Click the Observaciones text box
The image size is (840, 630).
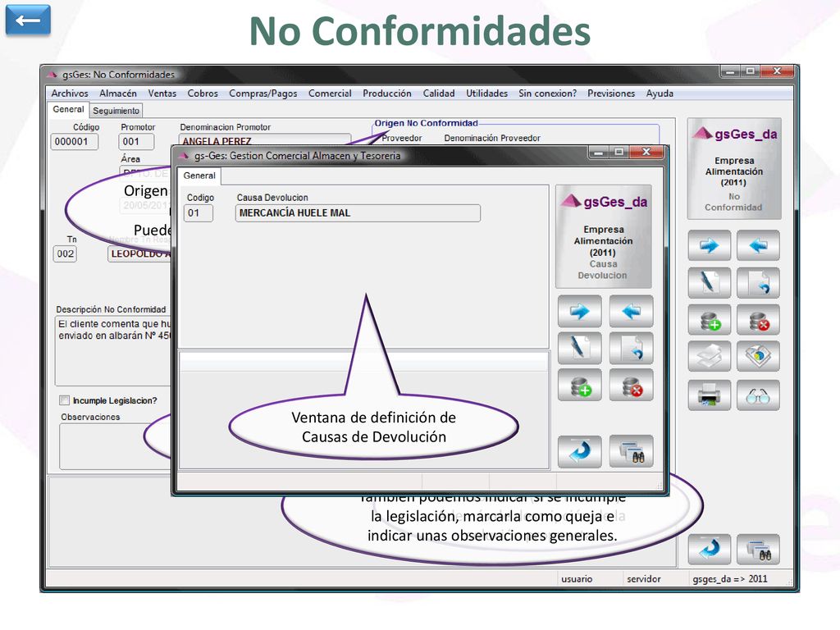point(115,447)
